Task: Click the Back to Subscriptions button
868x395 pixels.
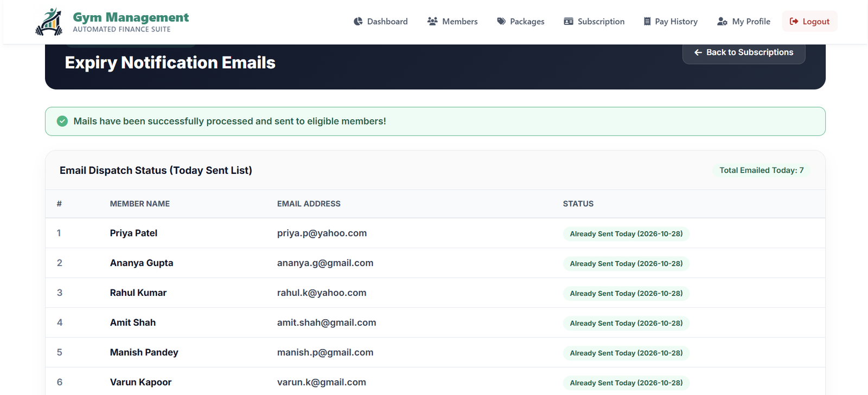Action: pos(744,53)
